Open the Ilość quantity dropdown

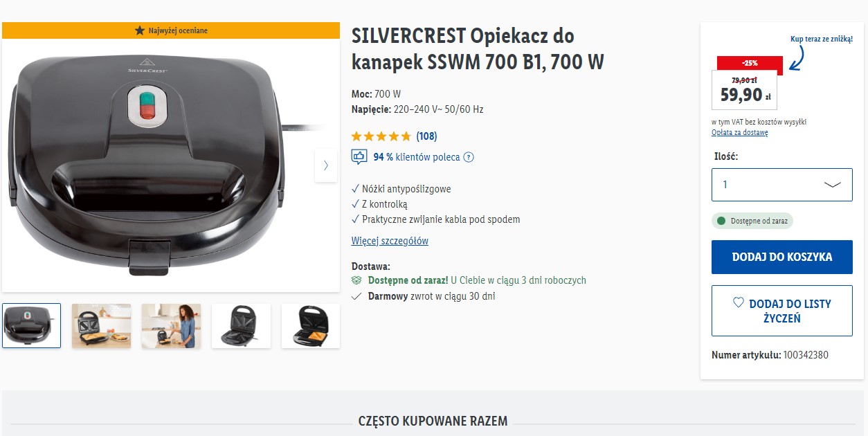click(782, 185)
